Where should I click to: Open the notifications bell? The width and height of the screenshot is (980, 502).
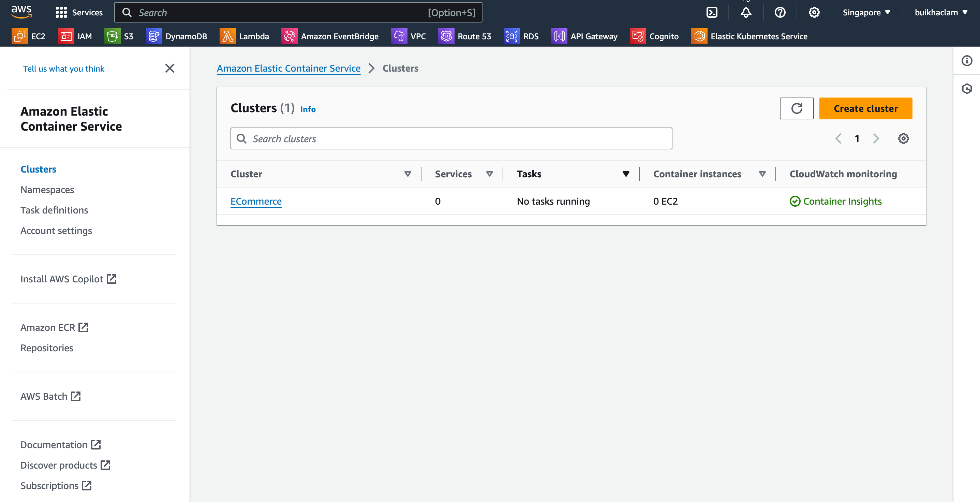(746, 13)
